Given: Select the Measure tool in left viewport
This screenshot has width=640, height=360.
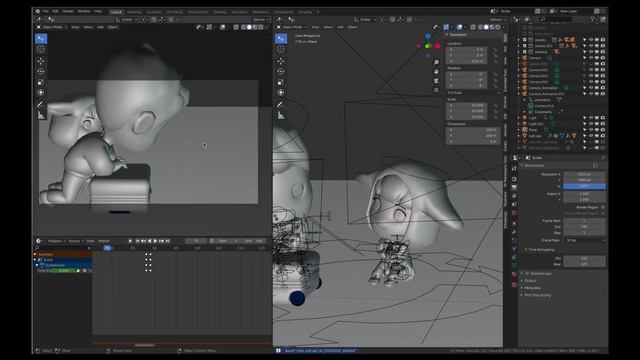Looking at the screenshot, I should pos(41,116).
